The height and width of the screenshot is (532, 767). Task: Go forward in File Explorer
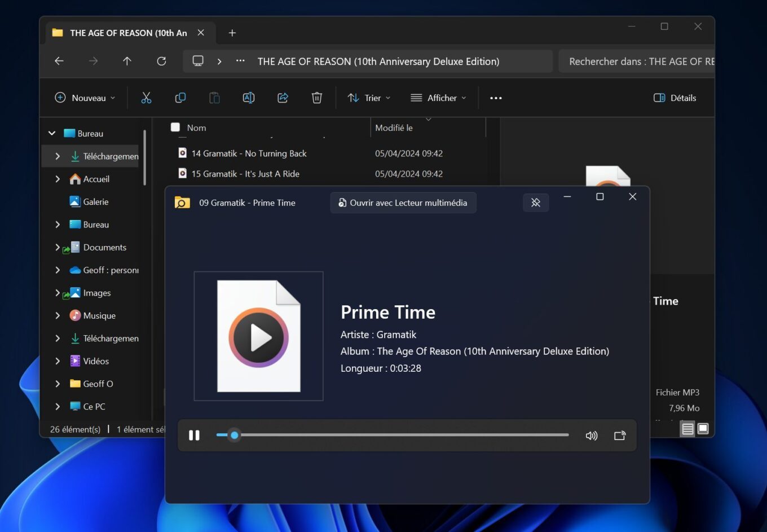[94, 61]
